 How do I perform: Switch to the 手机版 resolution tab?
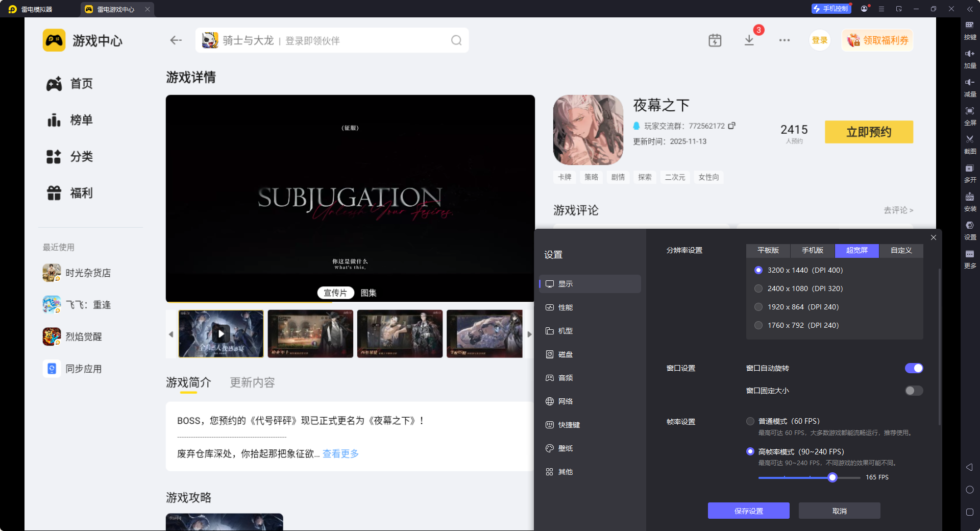coord(812,251)
